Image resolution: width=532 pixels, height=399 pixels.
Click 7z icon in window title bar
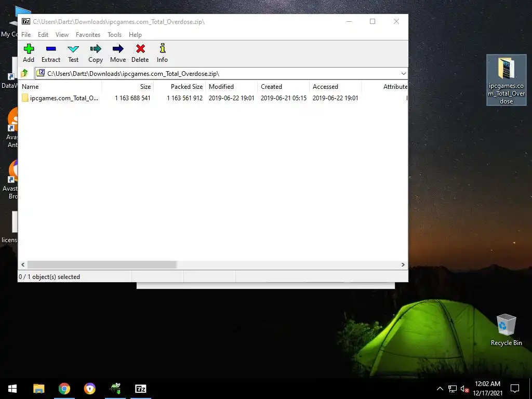26,21
